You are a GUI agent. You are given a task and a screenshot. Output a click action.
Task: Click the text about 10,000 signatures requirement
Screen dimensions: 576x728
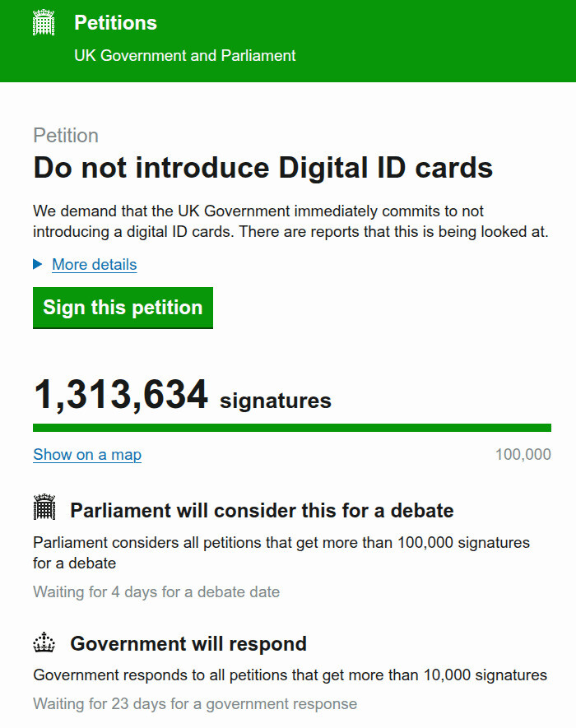(290, 675)
